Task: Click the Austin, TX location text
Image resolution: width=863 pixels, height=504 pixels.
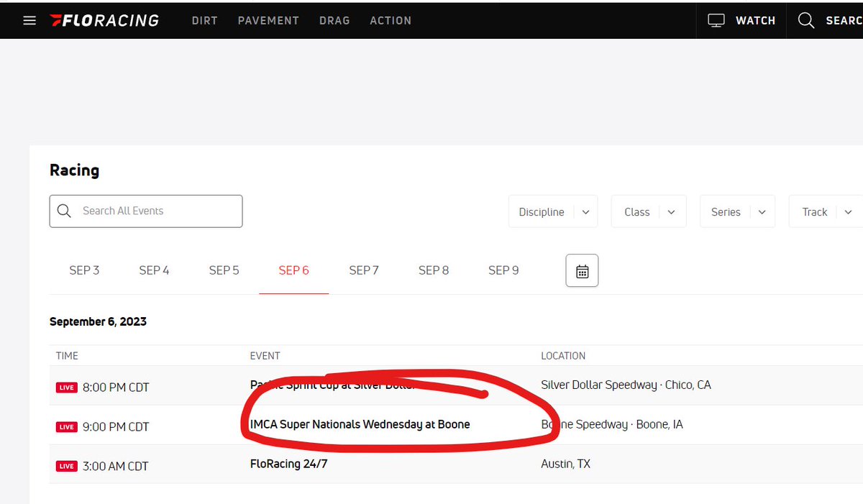Action: [x=565, y=464]
